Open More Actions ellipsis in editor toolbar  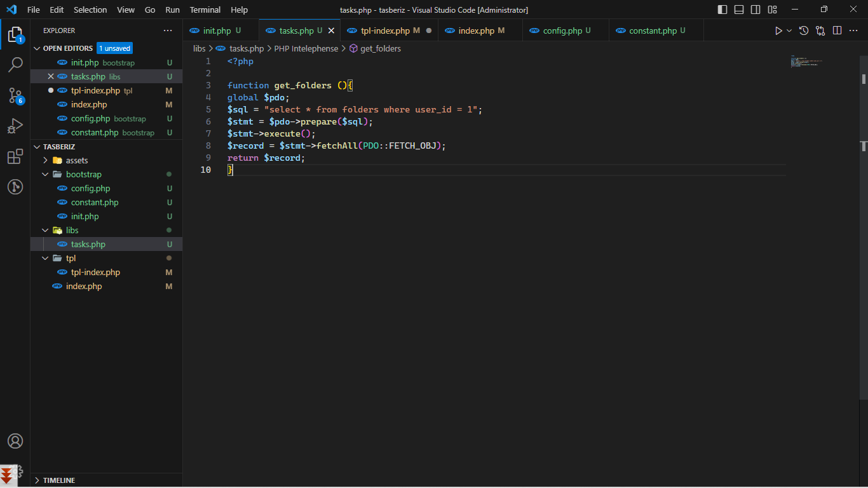click(854, 30)
